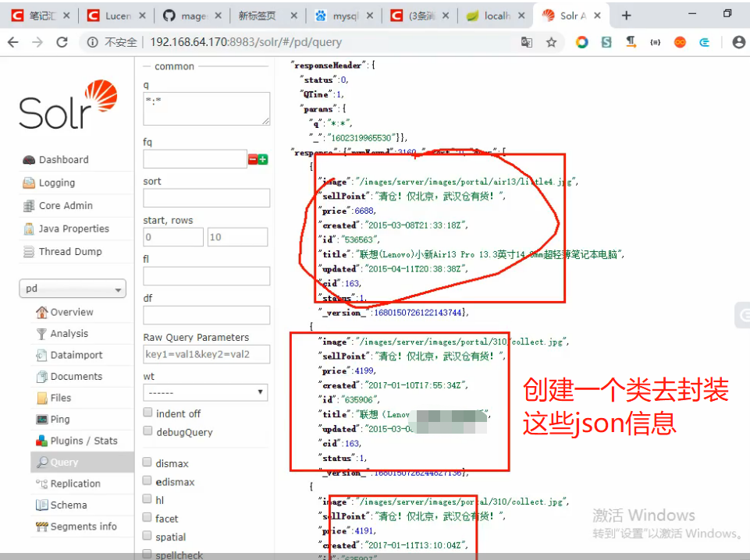Open the Schema link
This screenshot has width=750, height=560.
tap(69, 505)
